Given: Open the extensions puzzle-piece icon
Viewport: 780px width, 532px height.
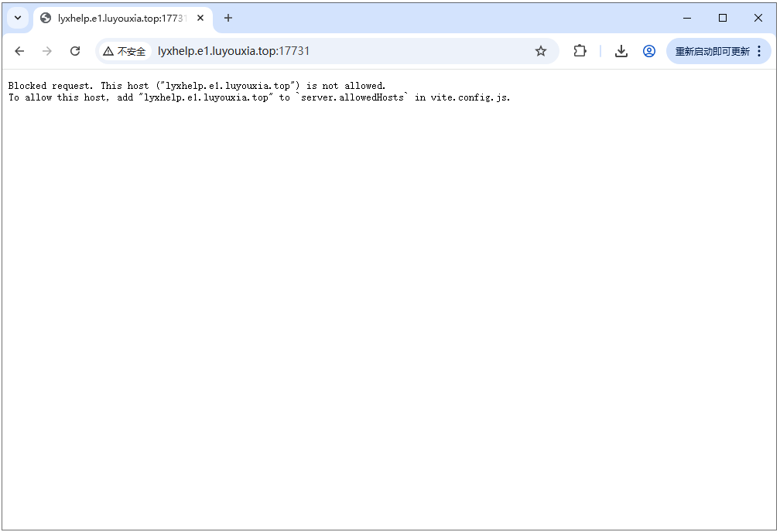Looking at the screenshot, I should (580, 51).
